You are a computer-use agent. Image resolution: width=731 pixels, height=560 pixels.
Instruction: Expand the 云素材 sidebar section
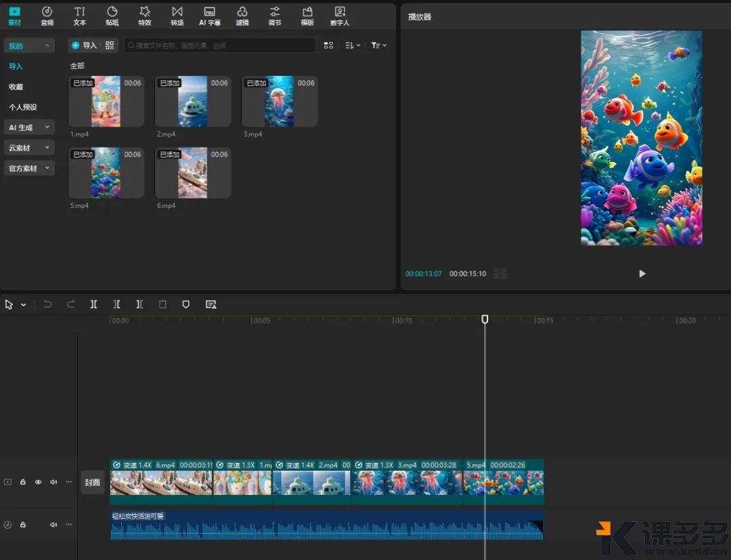[x=29, y=148]
